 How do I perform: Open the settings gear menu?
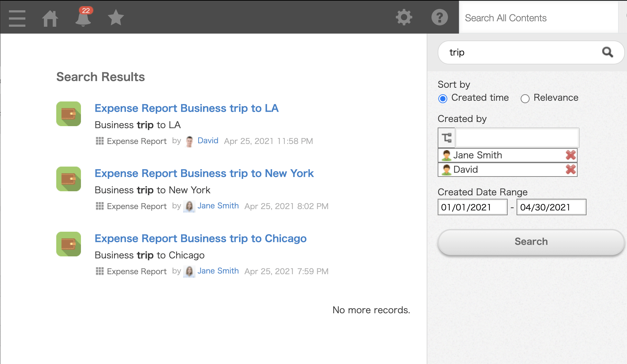(x=404, y=17)
